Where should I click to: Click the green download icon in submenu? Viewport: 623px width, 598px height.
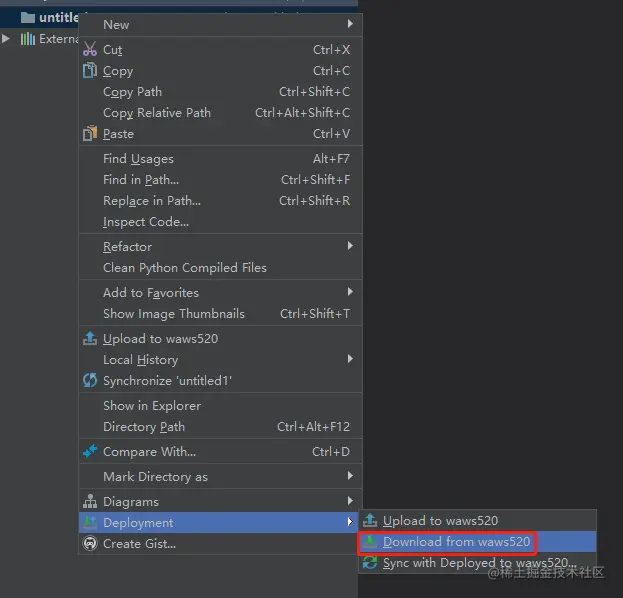pyautogui.click(x=370, y=542)
